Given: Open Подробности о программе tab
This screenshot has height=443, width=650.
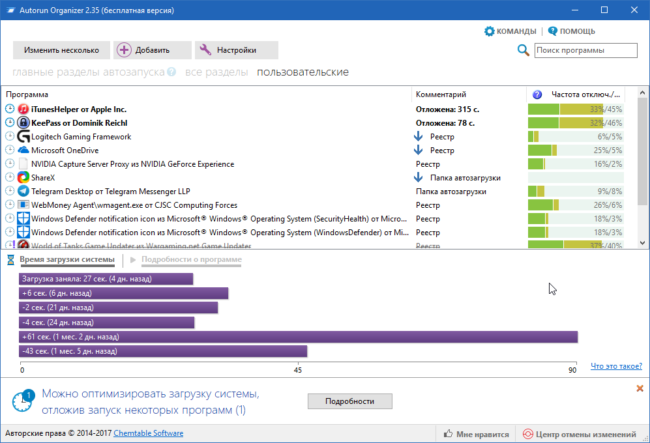Looking at the screenshot, I should pyautogui.click(x=192, y=260).
